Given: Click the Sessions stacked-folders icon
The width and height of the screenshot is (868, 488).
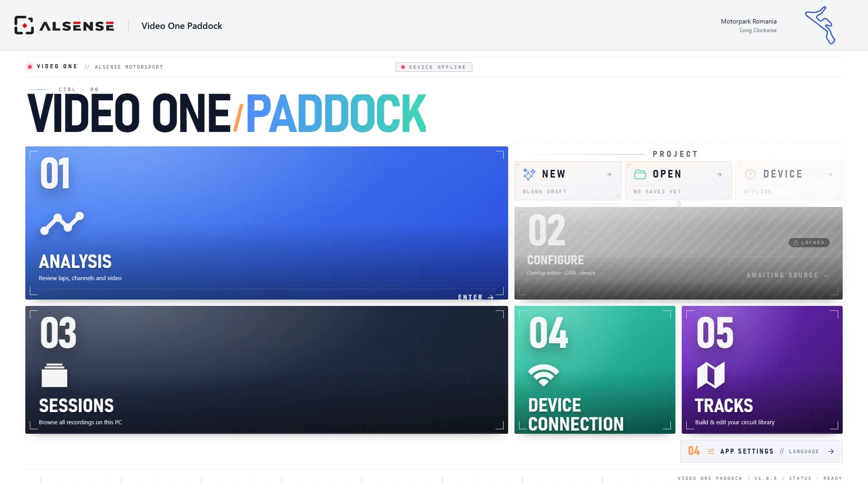Looking at the screenshot, I should pyautogui.click(x=54, y=375).
